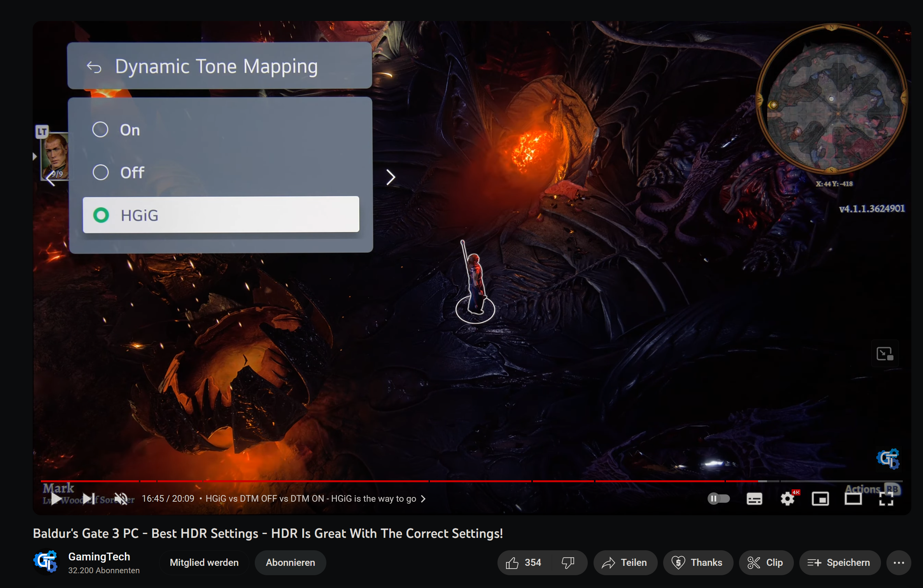Click the Abonnieren button

click(x=290, y=562)
